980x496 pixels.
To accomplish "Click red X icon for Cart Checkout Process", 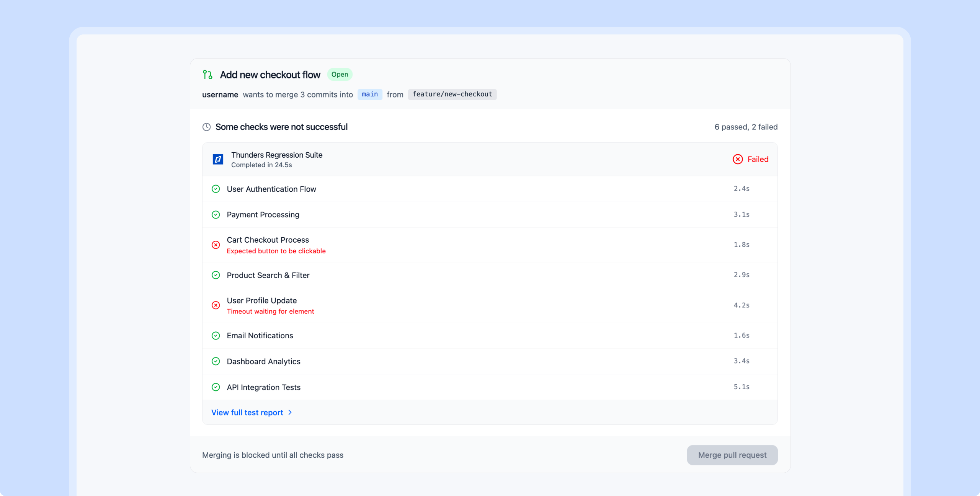I will click(216, 245).
